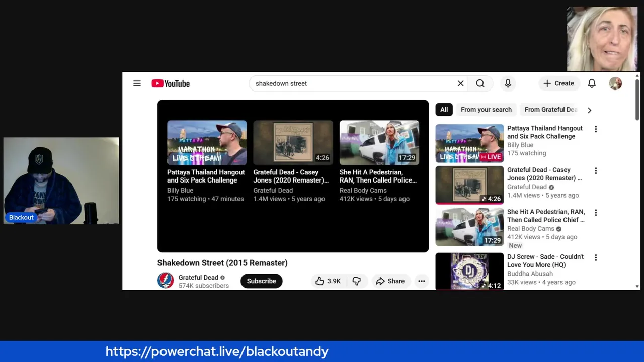Play Real Body Cams endscreen card thumbnail
This screenshot has width=644, height=362.
point(379,143)
